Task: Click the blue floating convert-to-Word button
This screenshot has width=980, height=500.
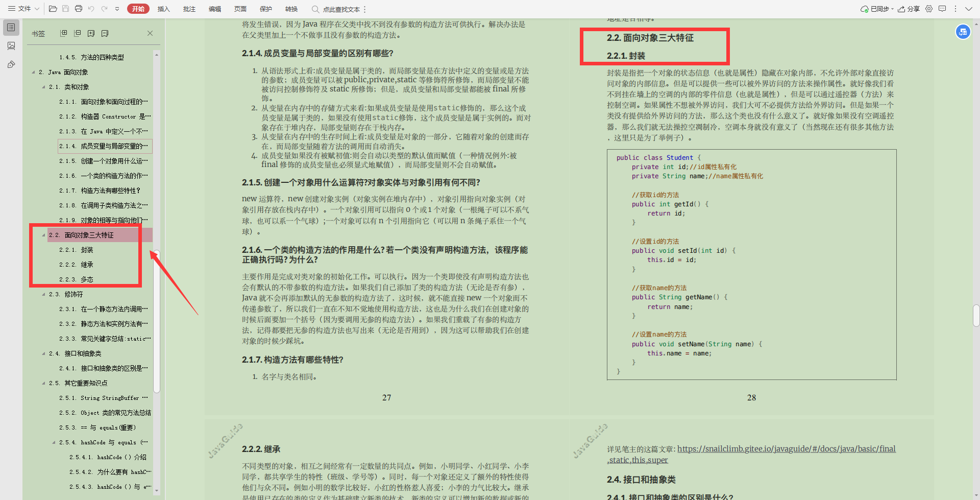Action: tap(963, 32)
